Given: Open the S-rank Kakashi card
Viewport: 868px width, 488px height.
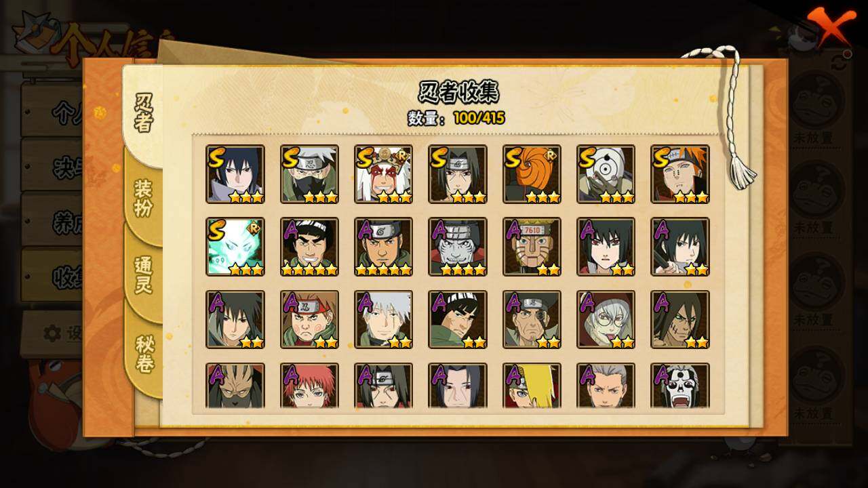Looking at the screenshot, I should tap(309, 174).
